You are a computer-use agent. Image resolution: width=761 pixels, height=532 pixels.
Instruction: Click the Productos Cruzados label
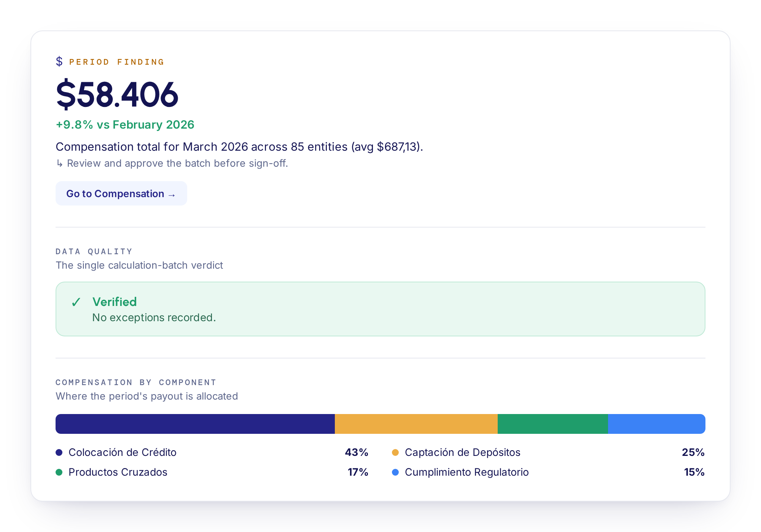tap(118, 472)
